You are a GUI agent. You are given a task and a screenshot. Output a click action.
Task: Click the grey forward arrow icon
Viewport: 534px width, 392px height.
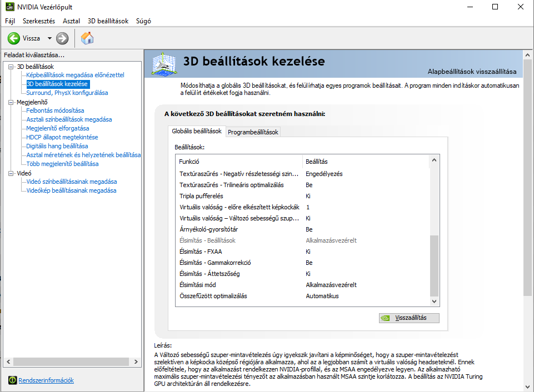[62, 38]
